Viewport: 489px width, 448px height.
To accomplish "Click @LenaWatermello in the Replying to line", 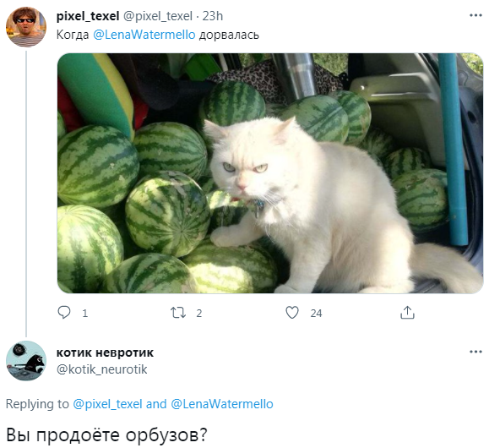I will pos(222,404).
